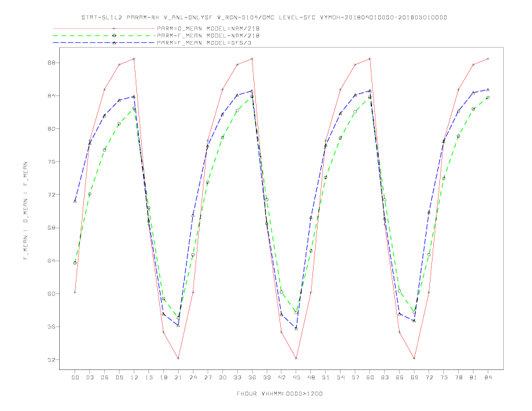Image resolution: width=532 pixels, height=411 pixels.
Task: Click the green dashed legend line sample
Action: (x=104, y=36)
